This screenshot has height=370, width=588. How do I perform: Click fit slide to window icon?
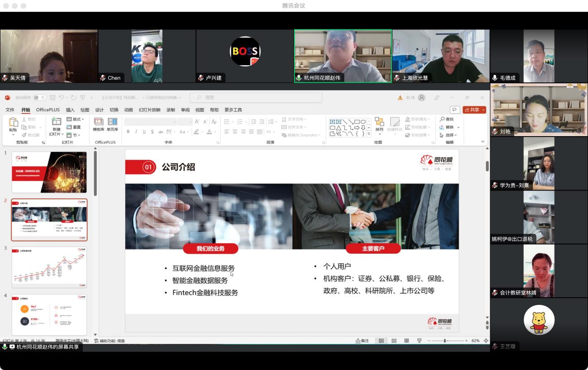click(x=486, y=341)
